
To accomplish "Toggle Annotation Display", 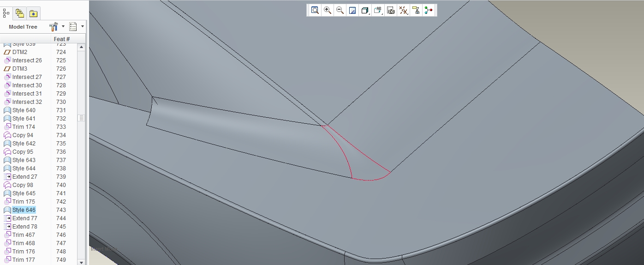I will click(x=416, y=10).
